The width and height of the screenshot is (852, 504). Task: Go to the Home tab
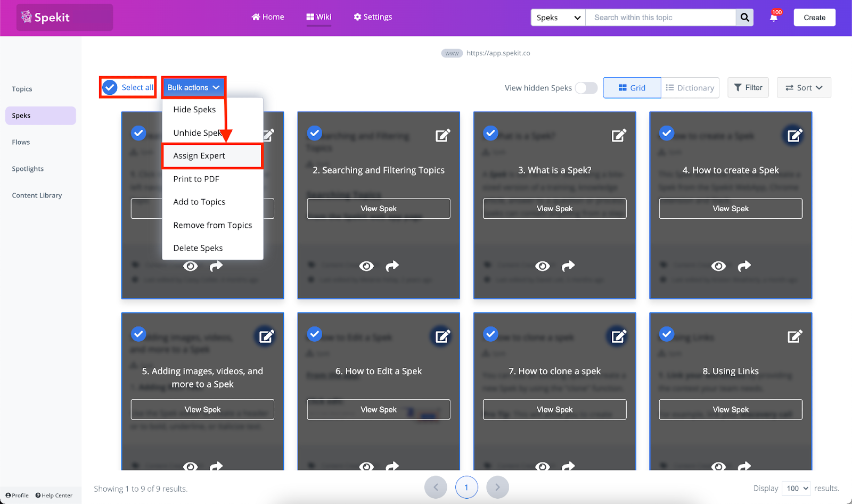pos(268,17)
